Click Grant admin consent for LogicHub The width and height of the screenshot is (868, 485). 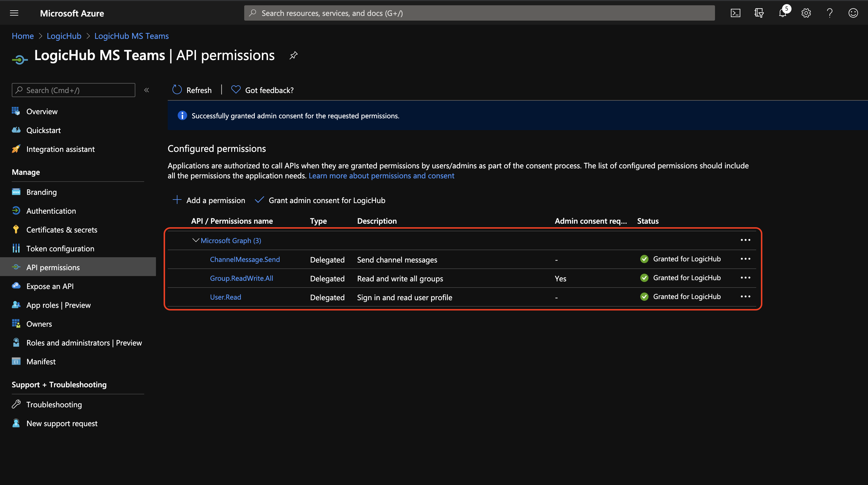320,200
